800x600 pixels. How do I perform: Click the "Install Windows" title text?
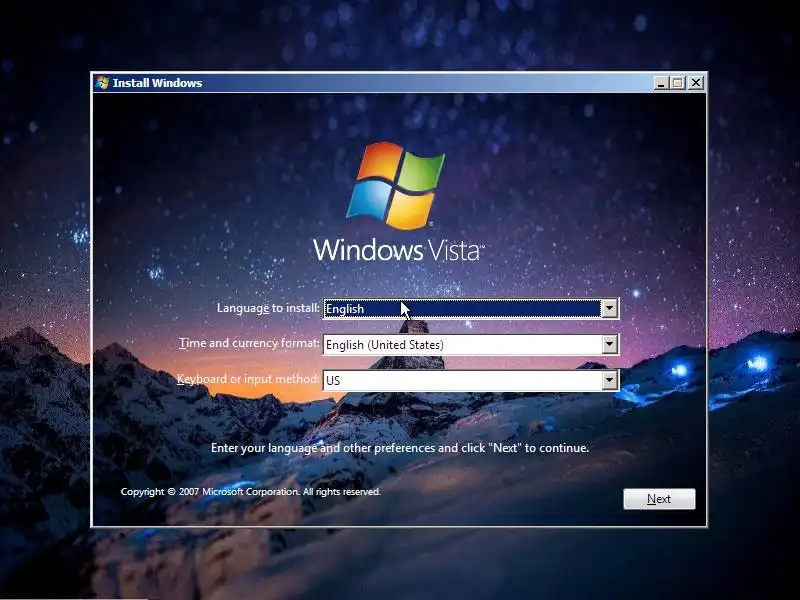pos(157,83)
